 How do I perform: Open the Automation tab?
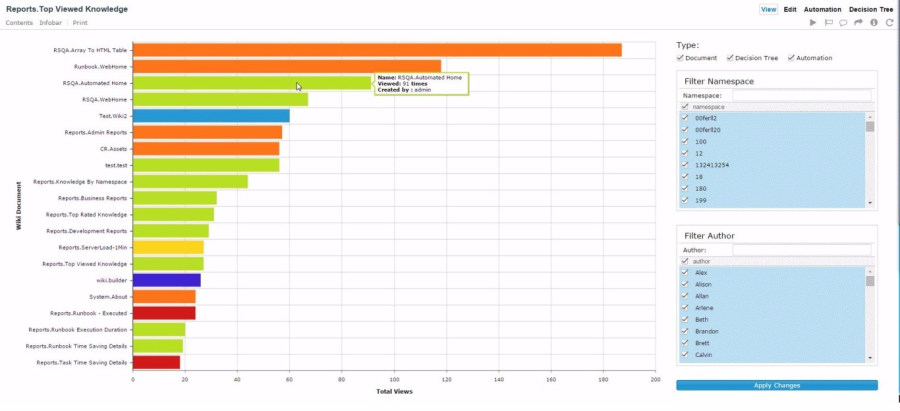tap(822, 9)
